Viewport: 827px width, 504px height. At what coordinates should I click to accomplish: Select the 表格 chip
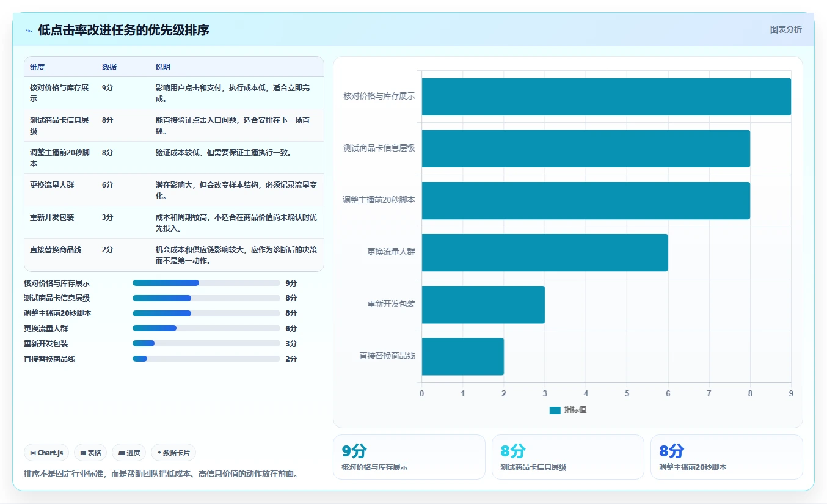tap(90, 453)
